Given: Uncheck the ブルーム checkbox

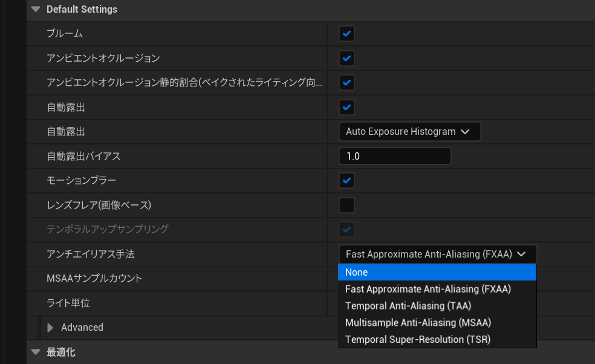Looking at the screenshot, I should (x=346, y=34).
